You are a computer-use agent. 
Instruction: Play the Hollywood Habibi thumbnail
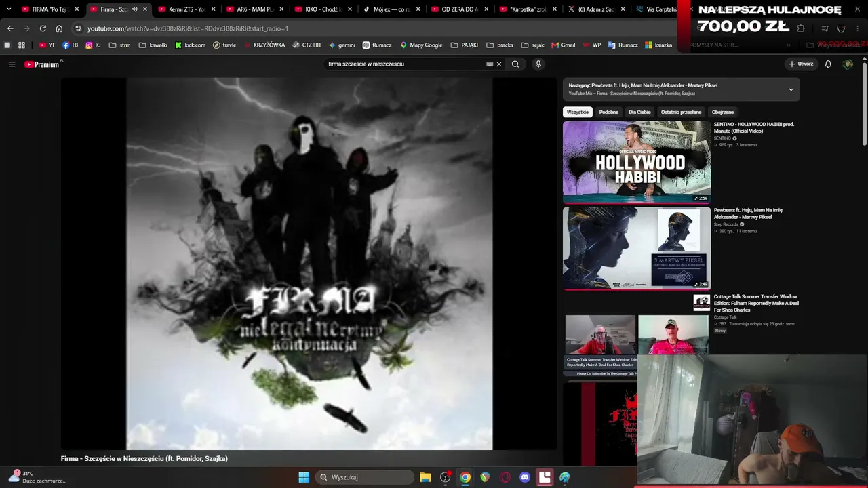tap(637, 162)
